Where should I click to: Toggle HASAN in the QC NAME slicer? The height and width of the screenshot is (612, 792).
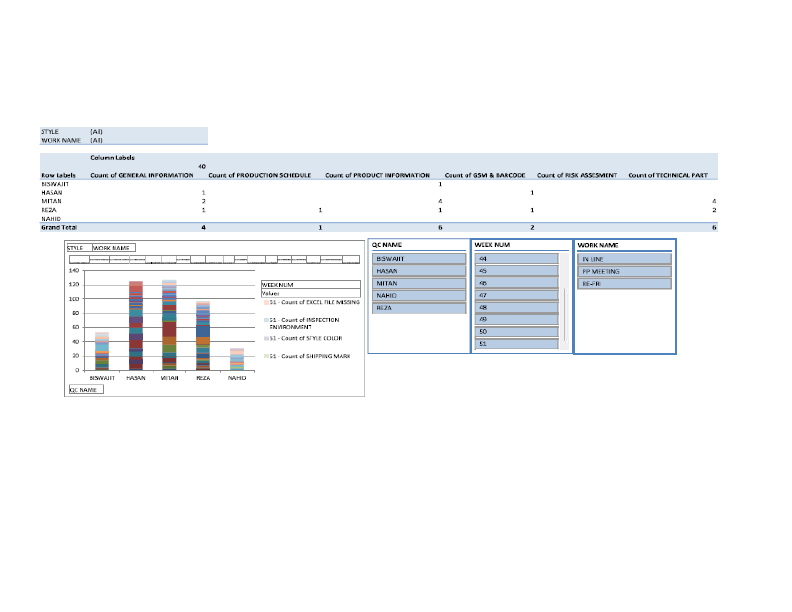click(x=419, y=271)
